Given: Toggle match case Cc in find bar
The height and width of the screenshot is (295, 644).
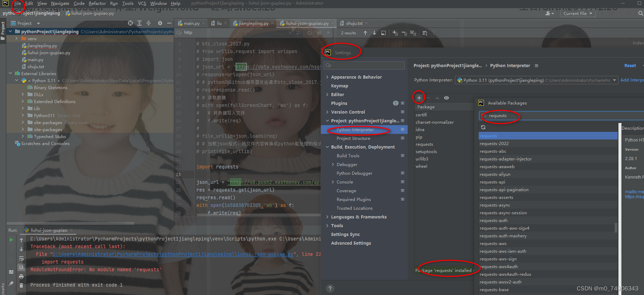Looking at the screenshot, I should point(310,33).
